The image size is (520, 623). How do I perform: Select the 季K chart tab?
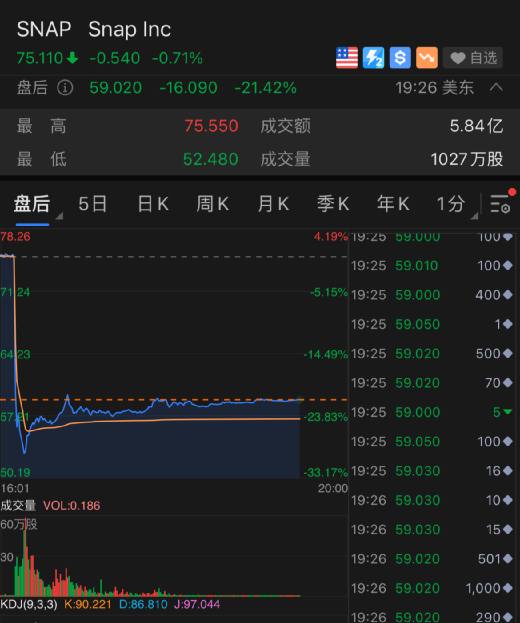click(x=333, y=204)
